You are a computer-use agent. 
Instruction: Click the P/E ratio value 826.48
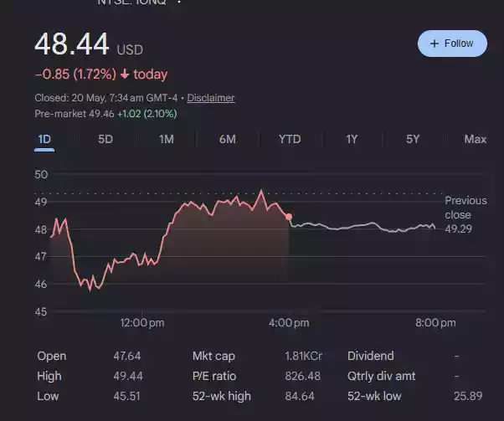(302, 376)
